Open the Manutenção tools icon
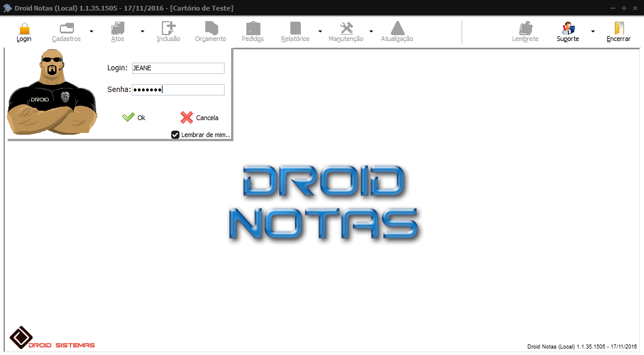The width and height of the screenshot is (644, 355). coord(346,28)
